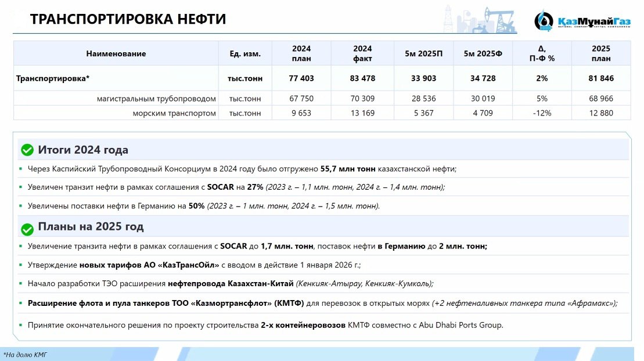The height and width of the screenshot is (361, 644).
Task: Click the Итоги 2024 года heading
Action: click(83, 150)
